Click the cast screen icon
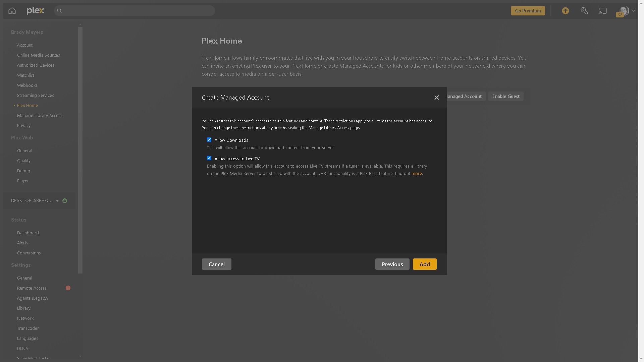This screenshot has height=362, width=644. [x=603, y=11]
